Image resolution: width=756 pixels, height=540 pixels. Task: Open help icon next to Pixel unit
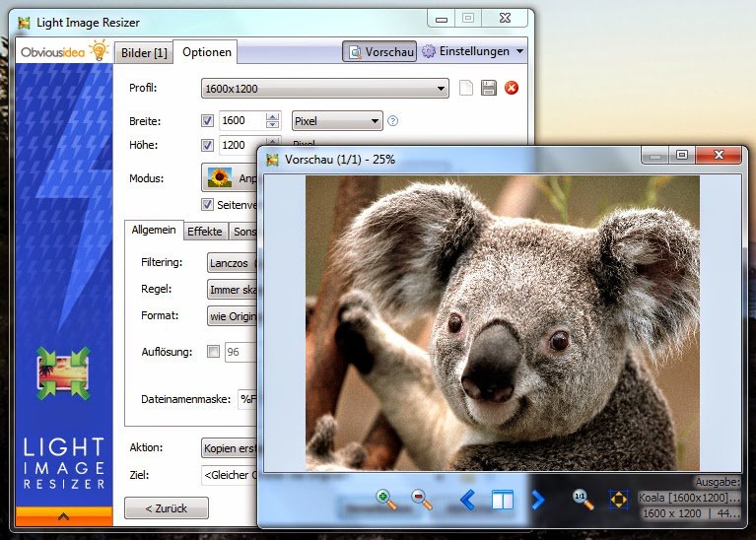point(393,121)
